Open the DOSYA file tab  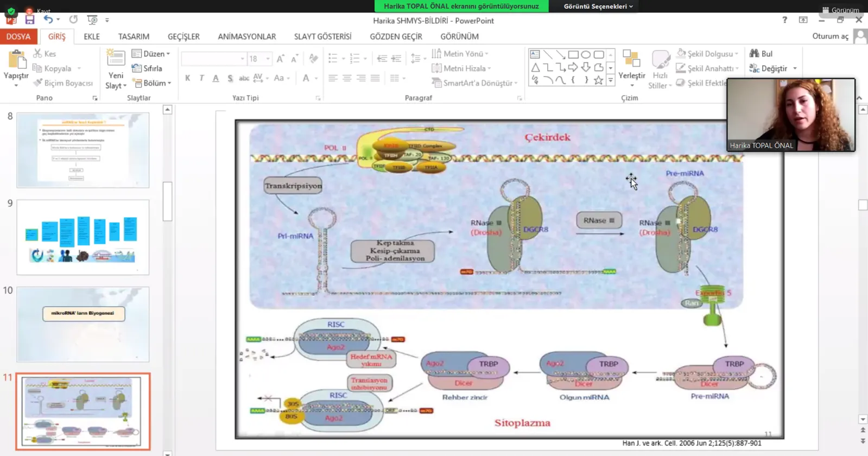click(18, 36)
